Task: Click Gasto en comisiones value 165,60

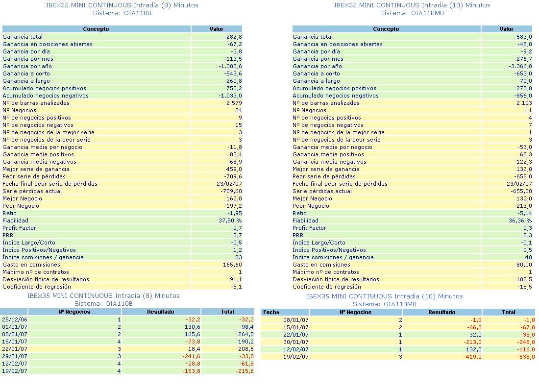Action: click(x=232, y=265)
